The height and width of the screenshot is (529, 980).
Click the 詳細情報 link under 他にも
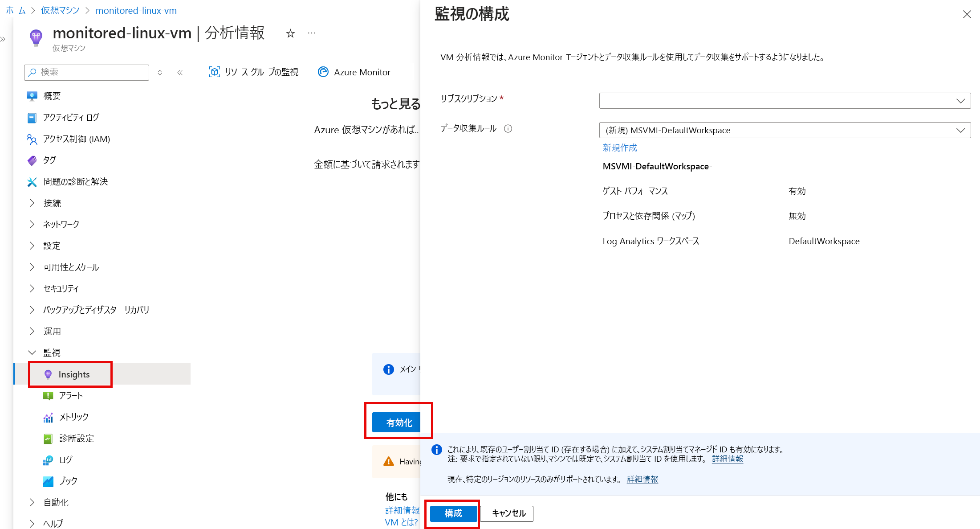[403, 510]
